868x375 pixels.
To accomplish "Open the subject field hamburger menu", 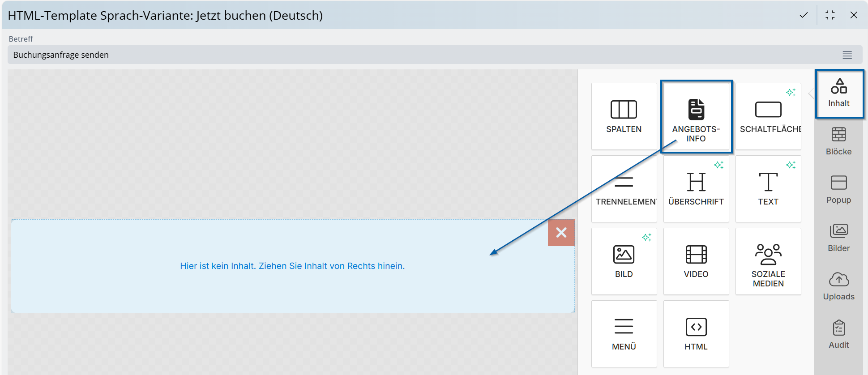I will point(847,55).
